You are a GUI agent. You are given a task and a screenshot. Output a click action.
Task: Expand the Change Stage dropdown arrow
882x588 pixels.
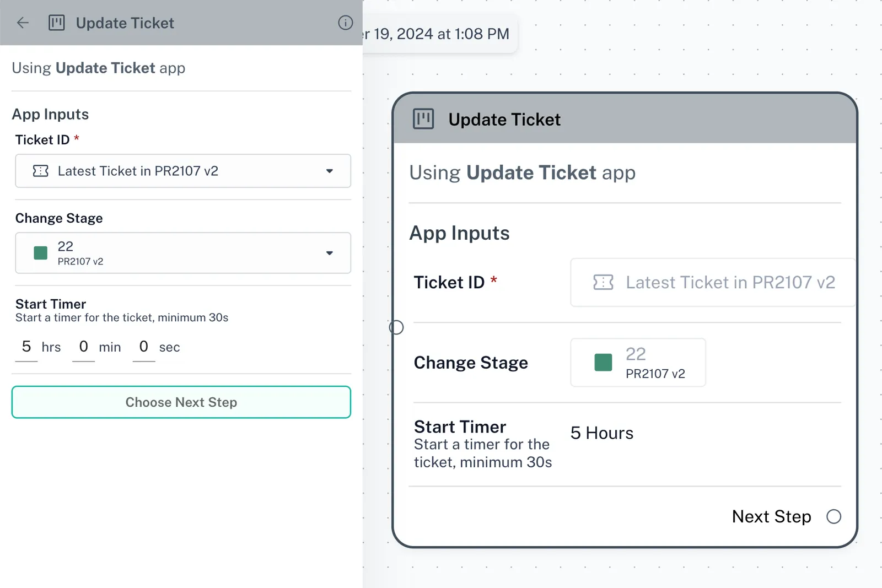329,253
